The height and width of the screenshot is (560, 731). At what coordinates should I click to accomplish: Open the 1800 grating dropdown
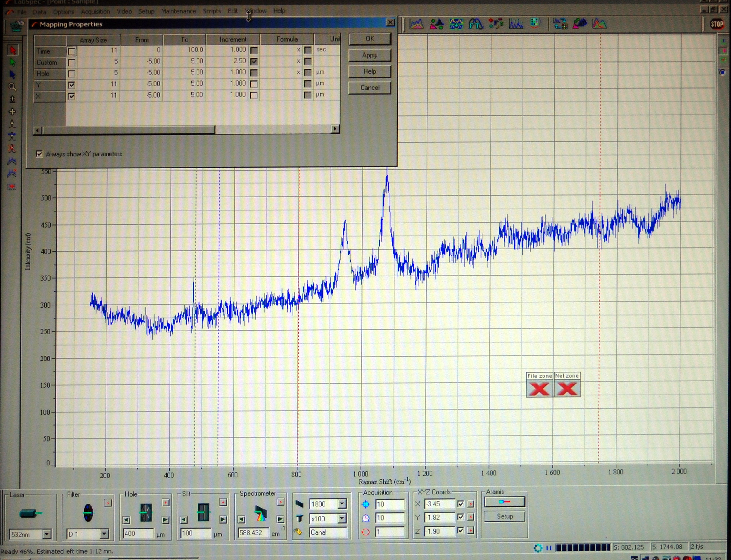pos(342,504)
